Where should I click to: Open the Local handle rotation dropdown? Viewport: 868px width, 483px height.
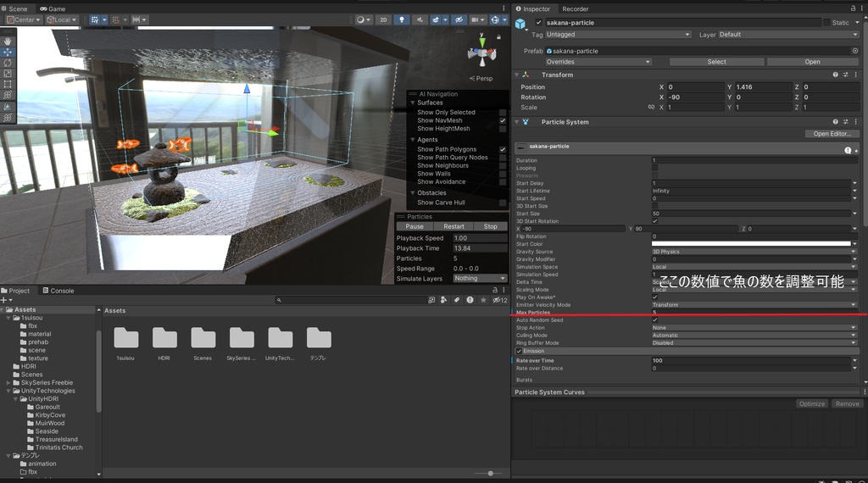point(61,19)
